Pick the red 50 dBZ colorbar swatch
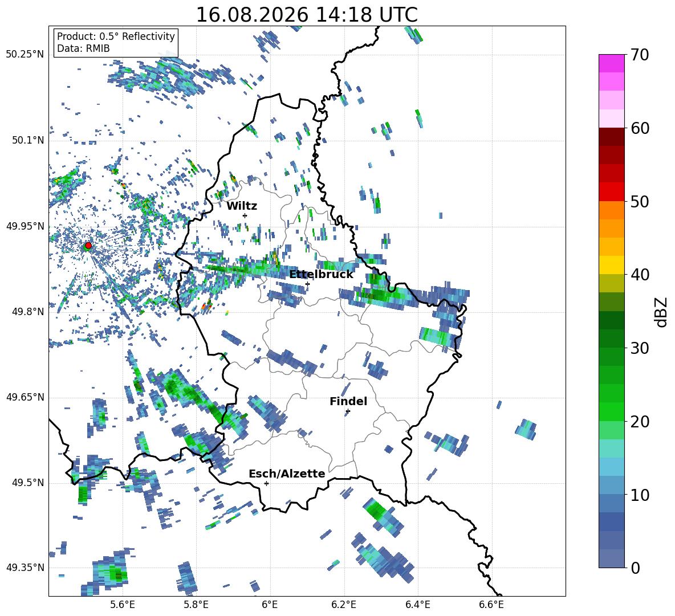This screenshot has width=675, height=616. click(x=611, y=192)
